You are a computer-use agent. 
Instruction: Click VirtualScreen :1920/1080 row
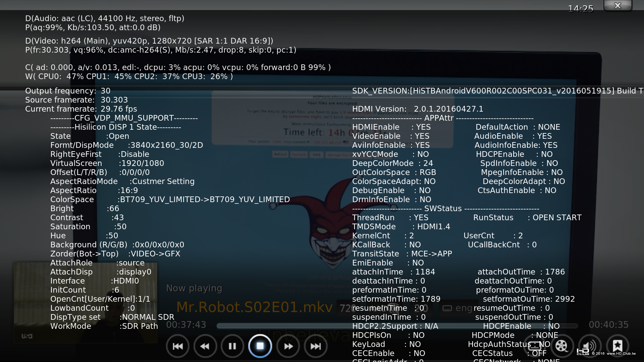coord(107,163)
